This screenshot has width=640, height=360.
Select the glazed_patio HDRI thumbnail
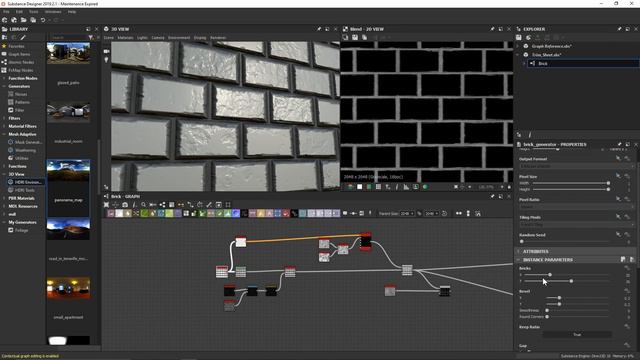coord(69,53)
